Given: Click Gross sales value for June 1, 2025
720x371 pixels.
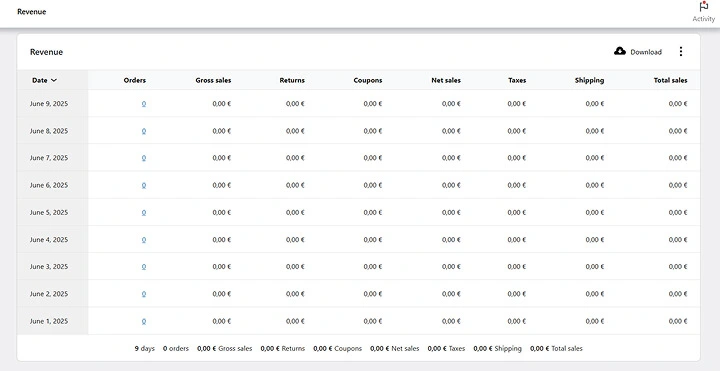Looking at the screenshot, I should pos(222,321).
